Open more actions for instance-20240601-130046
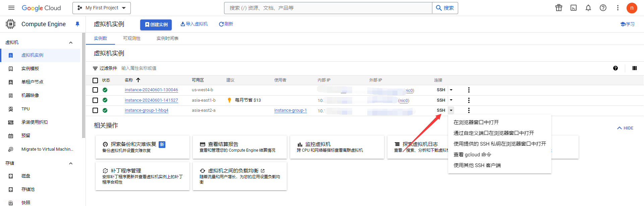644x206 pixels. 469,90
